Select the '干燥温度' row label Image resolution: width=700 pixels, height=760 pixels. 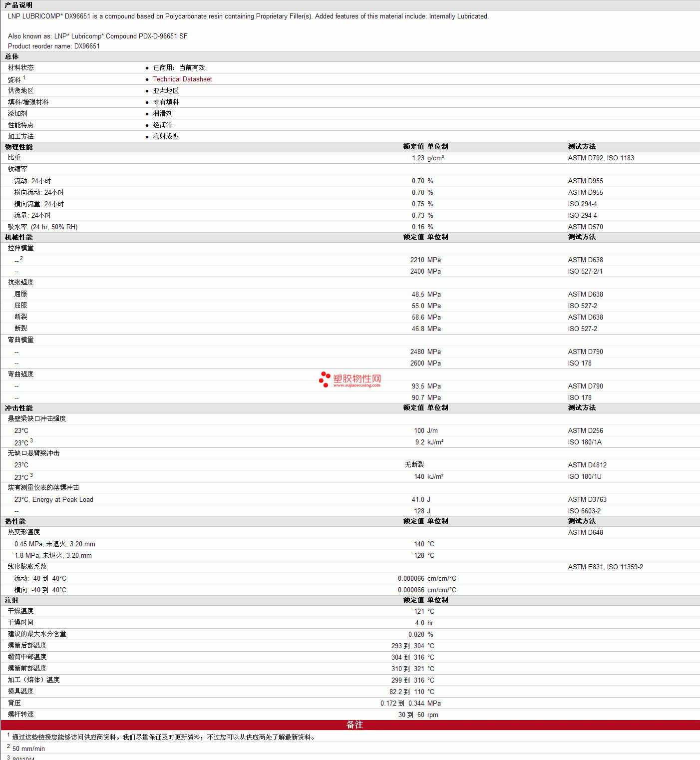[21, 611]
